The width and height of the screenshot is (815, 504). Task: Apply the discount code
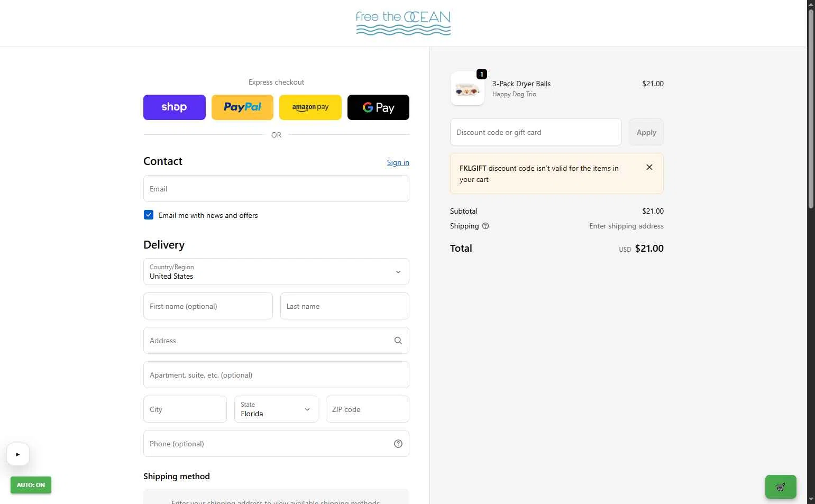point(646,132)
